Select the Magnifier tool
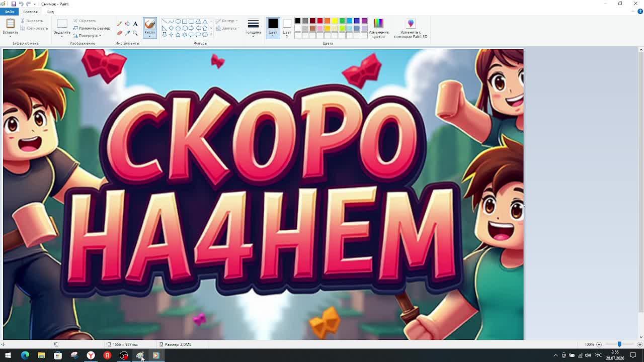644x362 pixels. [x=135, y=33]
